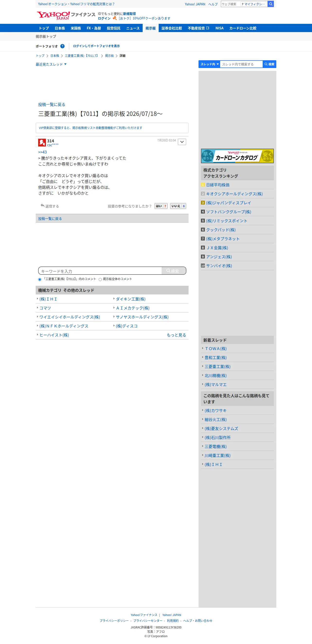Go to the トップ nav tab
The image size is (312, 644).
pos(44,28)
